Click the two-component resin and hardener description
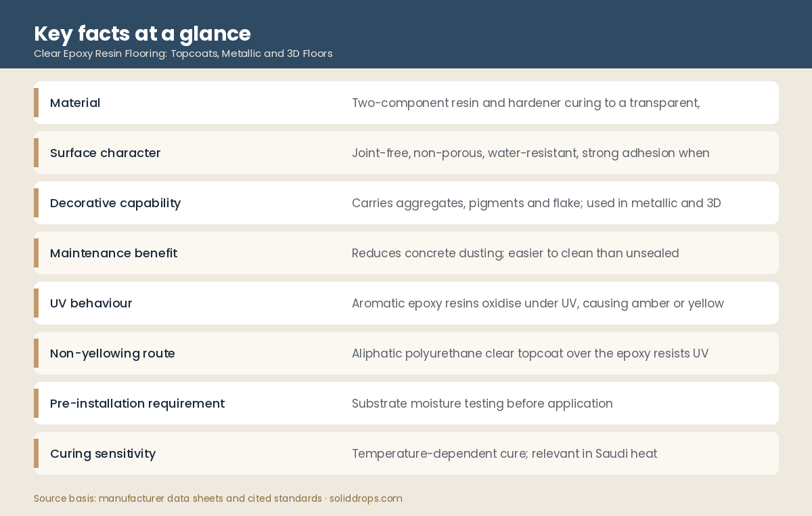Viewport: 812px width, 516px height. click(x=526, y=103)
